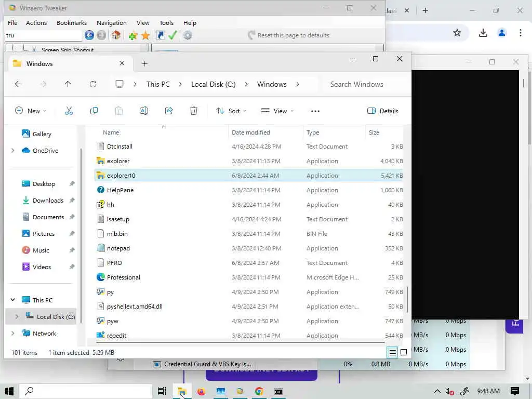The image size is (532, 399).
Task: Open the View dropdown menu
Action: (277, 111)
